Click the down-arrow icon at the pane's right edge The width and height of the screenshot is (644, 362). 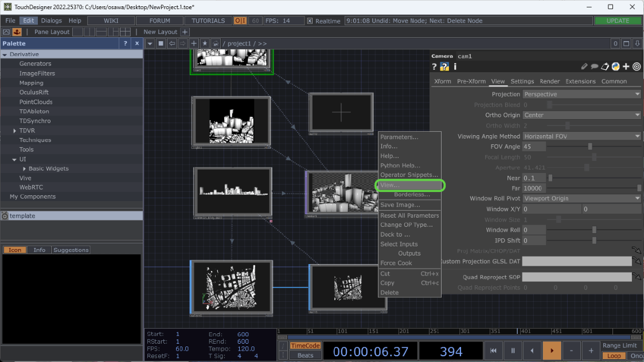point(638,43)
